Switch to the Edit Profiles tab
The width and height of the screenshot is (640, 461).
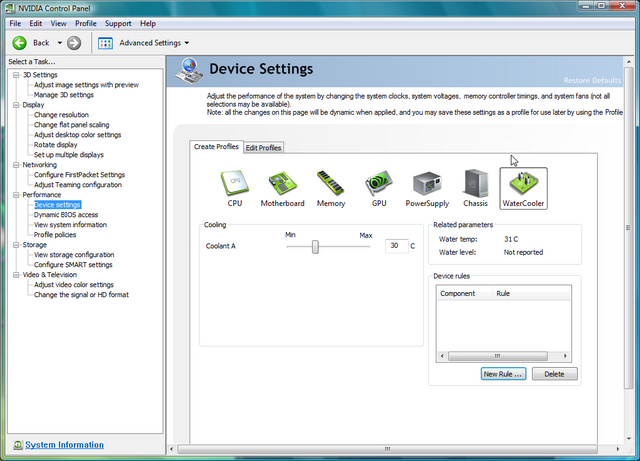click(263, 148)
